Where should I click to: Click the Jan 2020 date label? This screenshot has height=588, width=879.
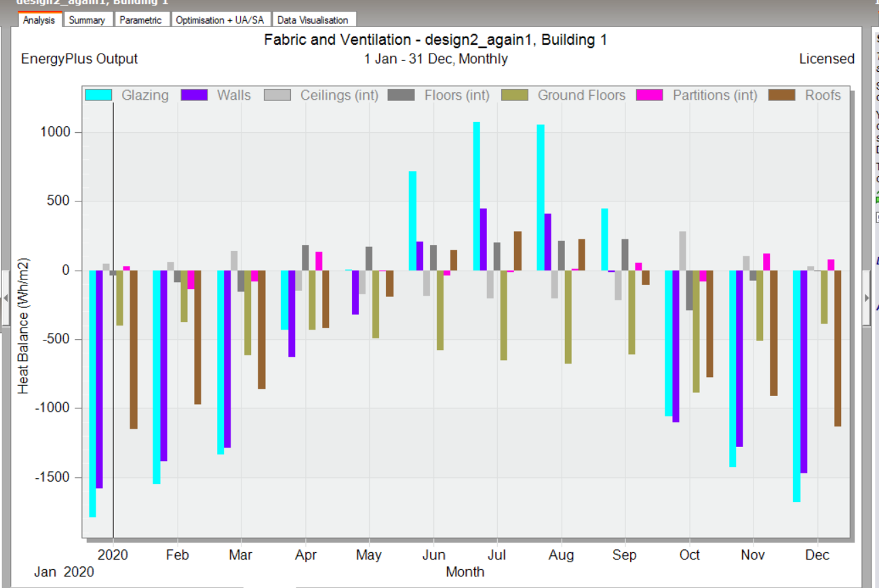pos(64,572)
